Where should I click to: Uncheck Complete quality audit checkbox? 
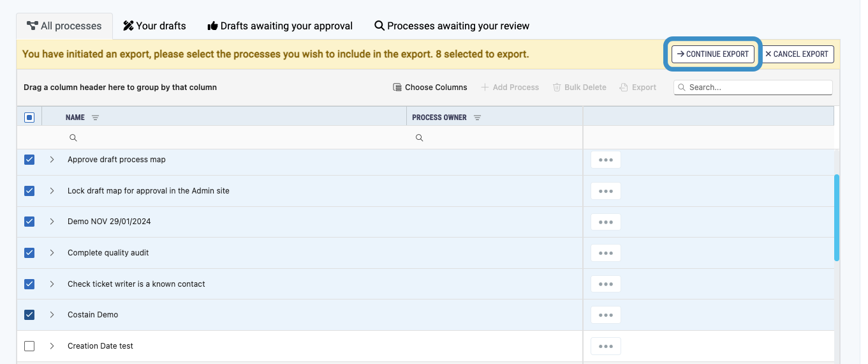click(29, 253)
